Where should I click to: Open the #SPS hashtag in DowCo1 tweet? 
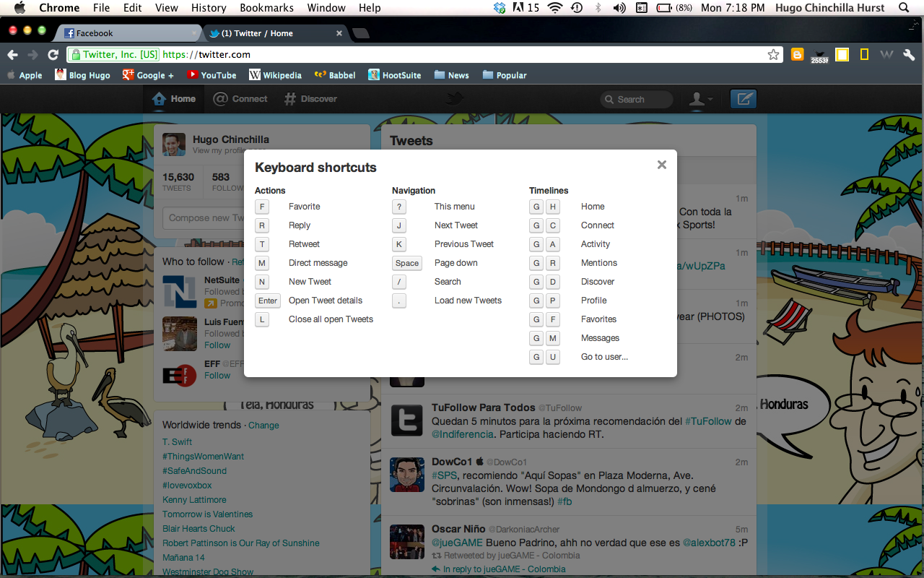tap(444, 475)
